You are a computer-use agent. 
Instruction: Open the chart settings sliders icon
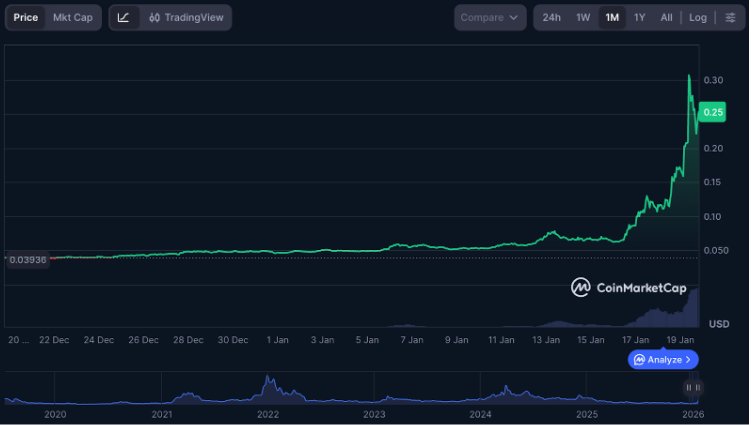point(729,17)
